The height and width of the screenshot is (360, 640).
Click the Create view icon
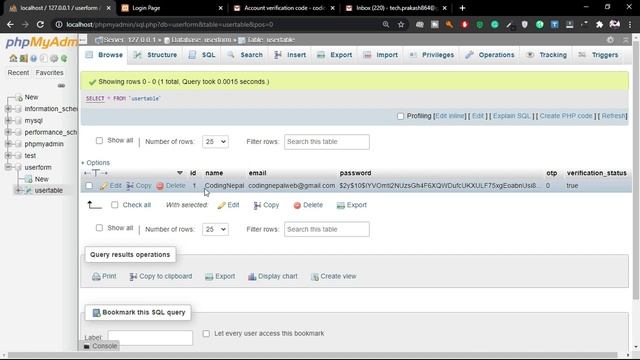click(315, 277)
